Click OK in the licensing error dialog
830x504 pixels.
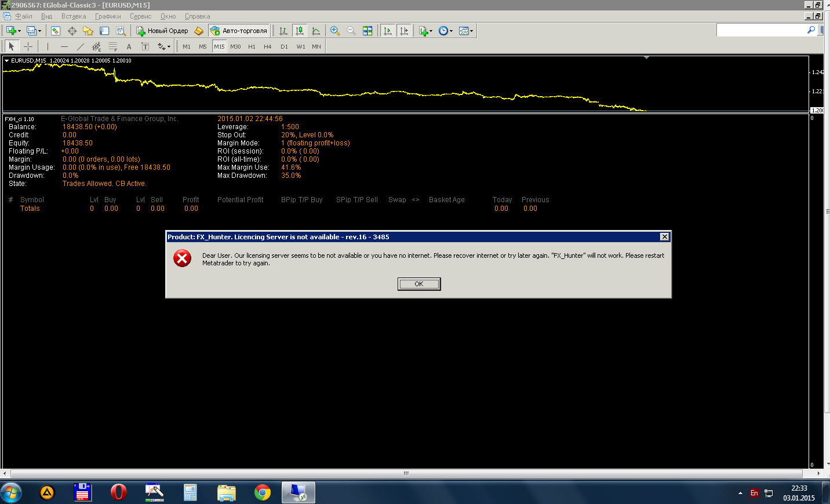click(x=419, y=284)
